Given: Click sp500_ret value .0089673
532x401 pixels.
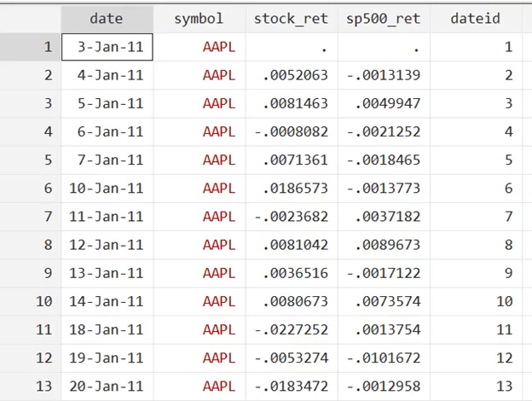Looking at the screenshot, I should pyautogui.click(x=384, y=245).
